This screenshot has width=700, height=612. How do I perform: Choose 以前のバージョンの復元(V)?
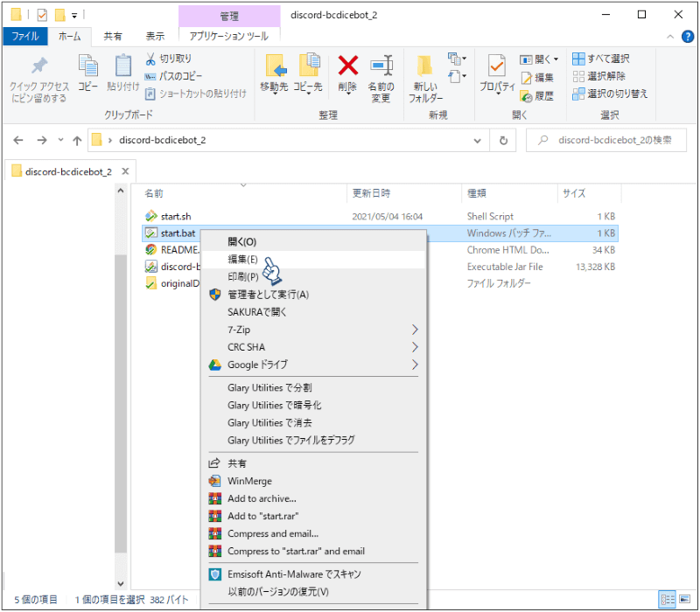[313, 592]
